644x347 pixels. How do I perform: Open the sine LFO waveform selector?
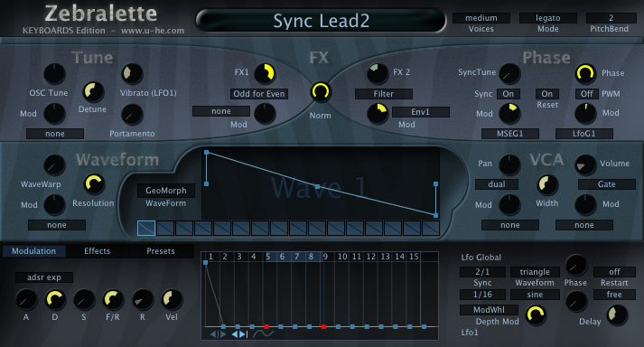coord(535,295)
